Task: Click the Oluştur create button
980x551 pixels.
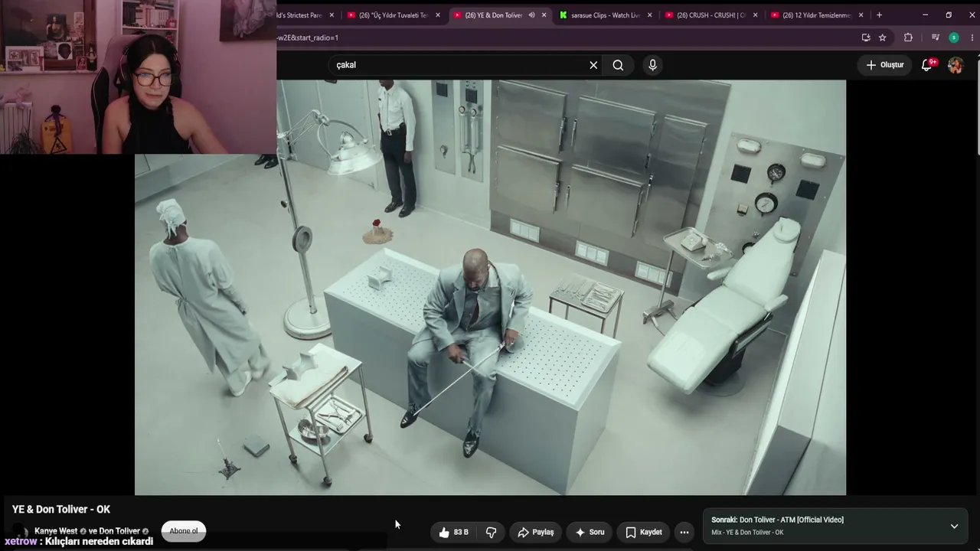Action: point(885,65)
